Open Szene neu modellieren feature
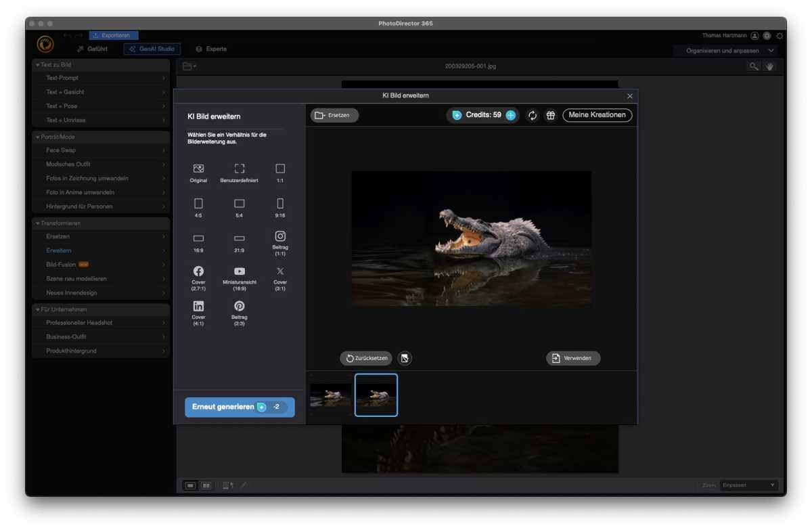Image resolution: width=812 pixels, height=530 pixels. coord(101,279)
